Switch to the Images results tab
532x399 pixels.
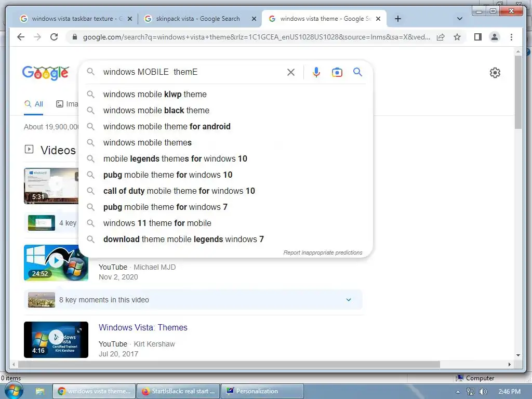click(x=67, y=104)
